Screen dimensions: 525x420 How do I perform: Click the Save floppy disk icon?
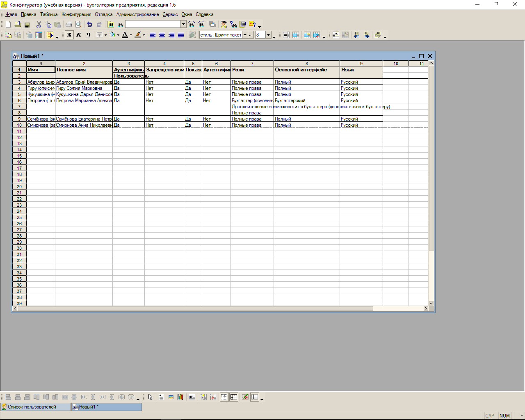point(27,25)
